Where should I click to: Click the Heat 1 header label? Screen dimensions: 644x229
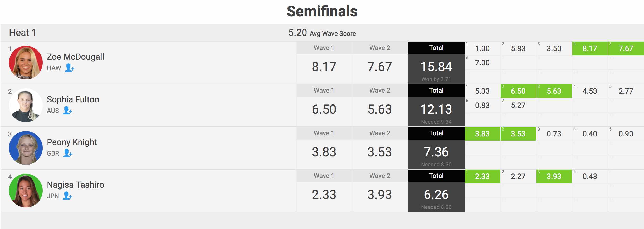pyautogui.click(x=23, y=33)
